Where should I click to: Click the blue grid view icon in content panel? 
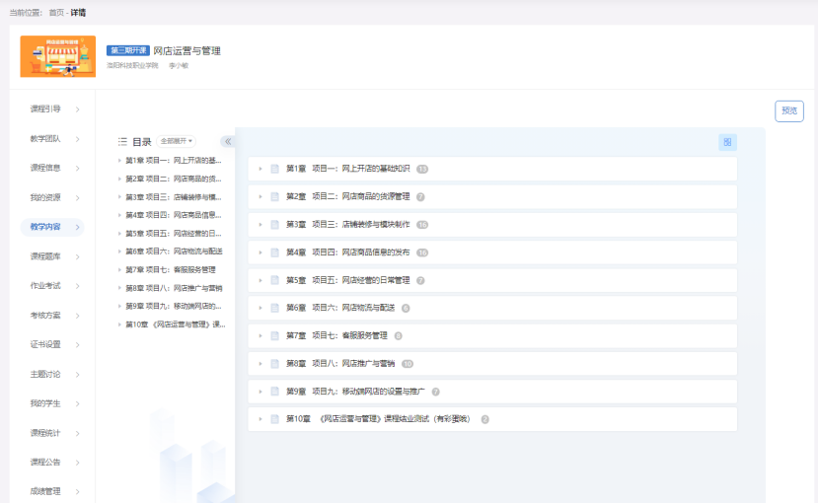[727, 142]
